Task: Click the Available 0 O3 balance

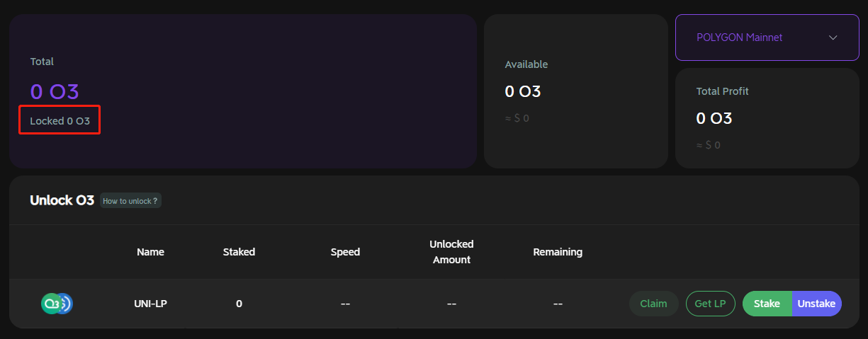Action: pyautogui.click(x=523, y=91)
